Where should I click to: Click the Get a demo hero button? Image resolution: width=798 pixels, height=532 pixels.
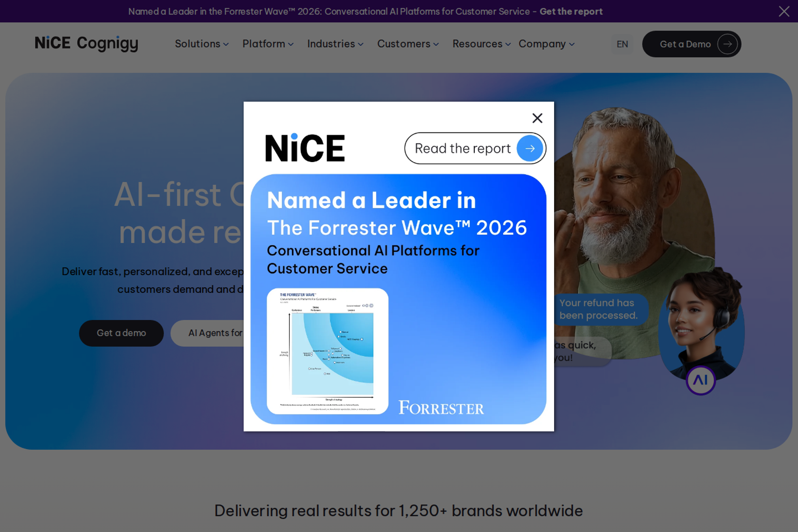[x=121, y=333]
